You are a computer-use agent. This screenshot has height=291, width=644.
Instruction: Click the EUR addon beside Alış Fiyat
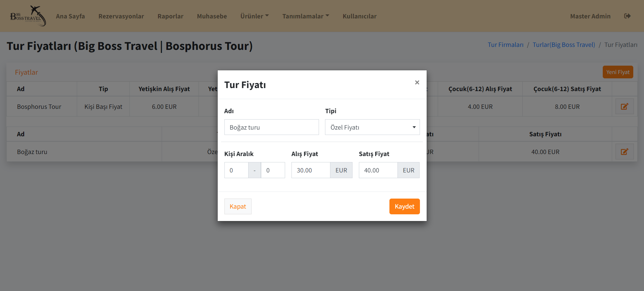pyautogui.click(x=341, y=170)
